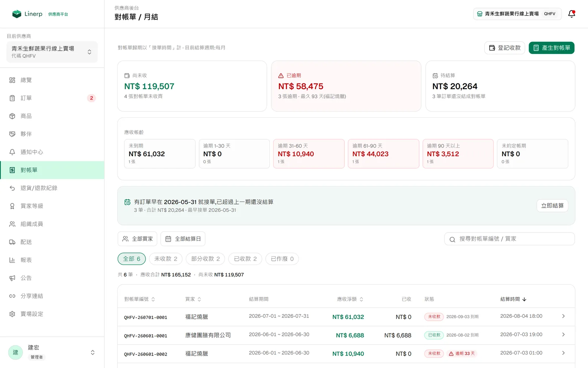Click the magnifier icon in search box
588x368 pixels.
[x=452, y=239]
